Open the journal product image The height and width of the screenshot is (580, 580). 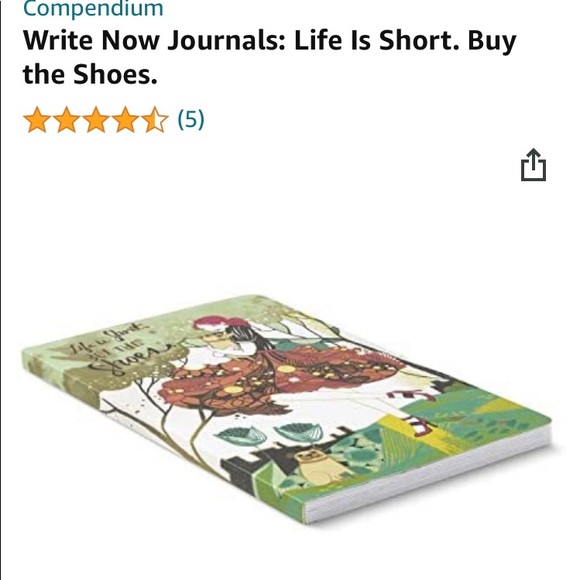286,409
